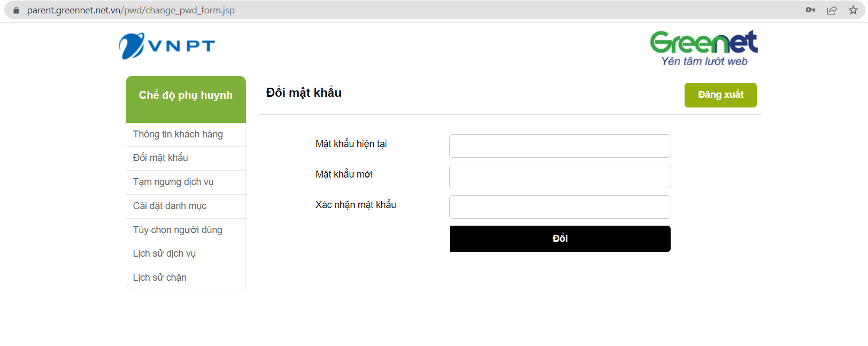Screen dimensions: 868x346
Task: Open Tùy chọn người dùng
Action: point(178,230)
